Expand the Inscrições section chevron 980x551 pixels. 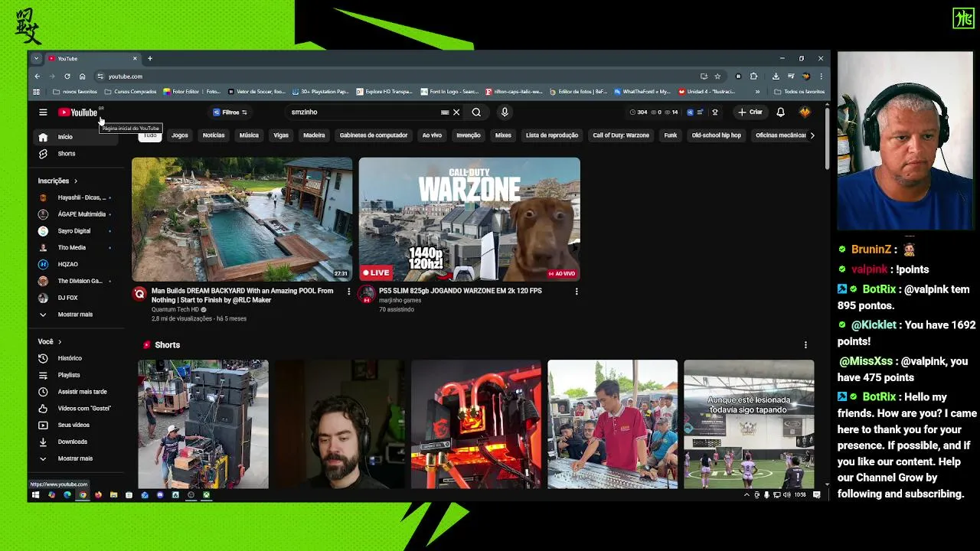pyautogui.click(x=76, y=181)
